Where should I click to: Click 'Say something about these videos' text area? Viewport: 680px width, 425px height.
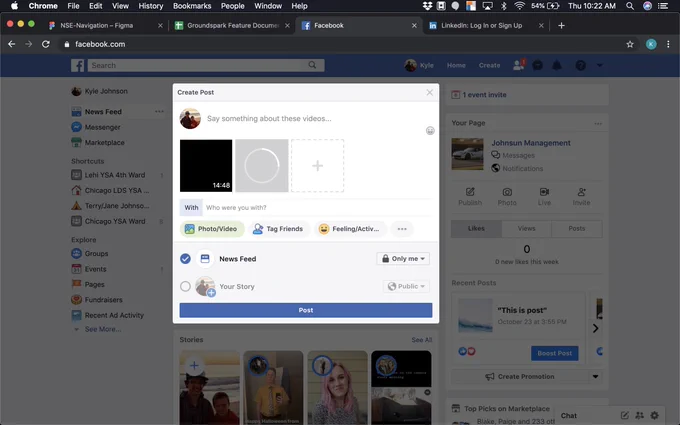269,118
